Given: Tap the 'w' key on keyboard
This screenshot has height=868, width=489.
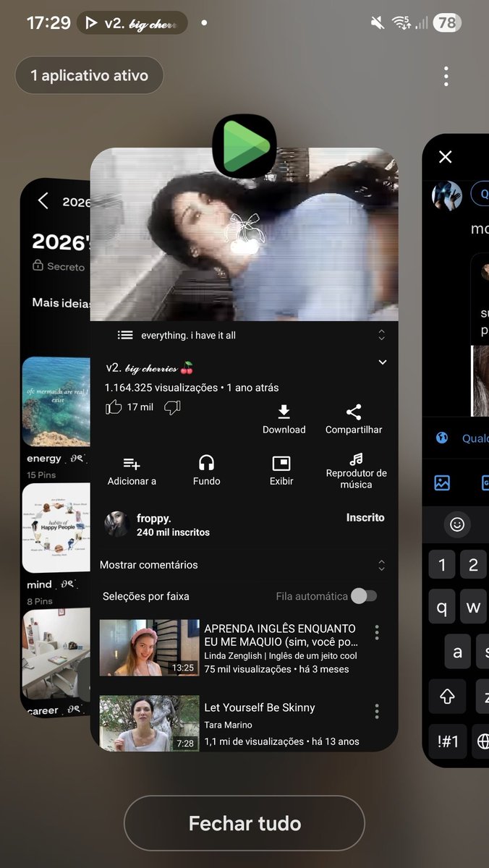Looking at the screenshot, I should [x=474, y=608].
